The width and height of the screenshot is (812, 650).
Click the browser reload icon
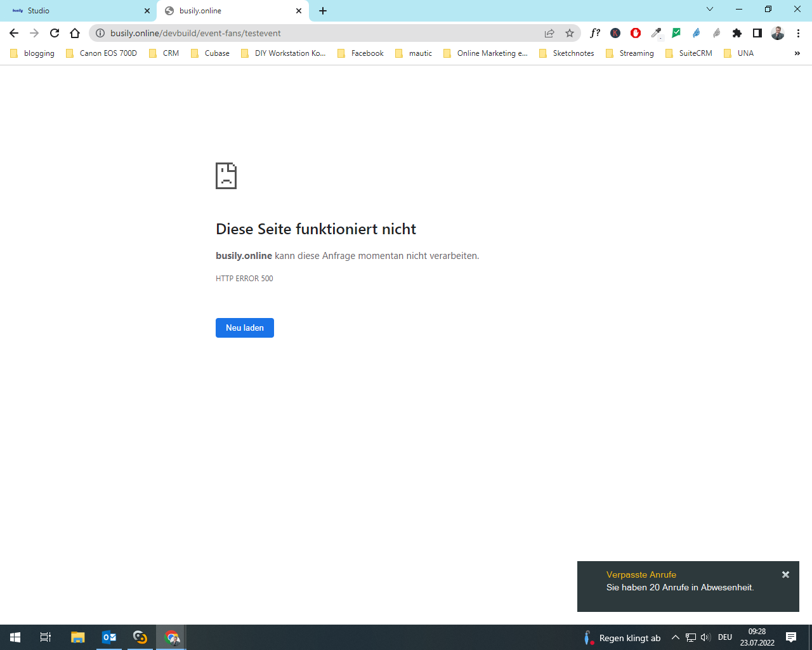click(x=55, y=33)
